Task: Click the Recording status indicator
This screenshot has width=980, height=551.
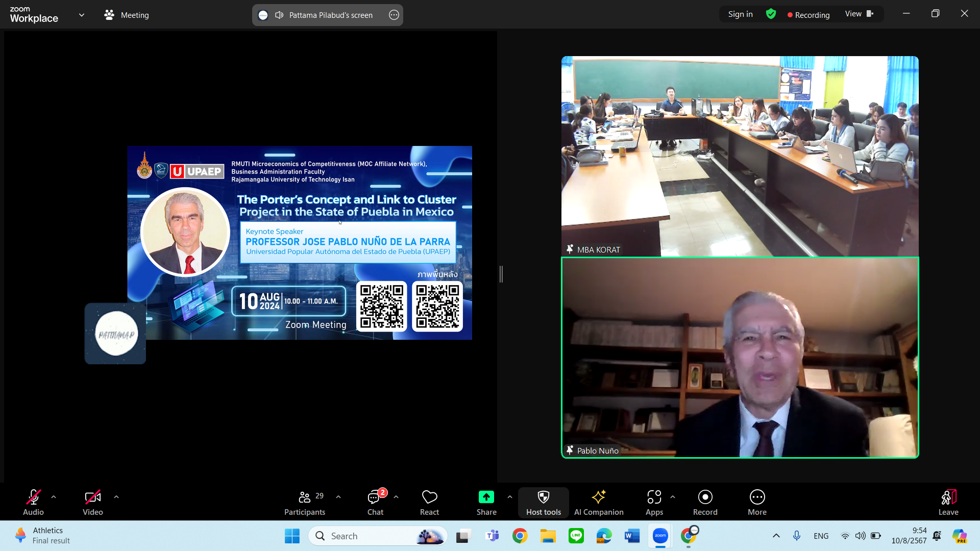Action: 808,15
